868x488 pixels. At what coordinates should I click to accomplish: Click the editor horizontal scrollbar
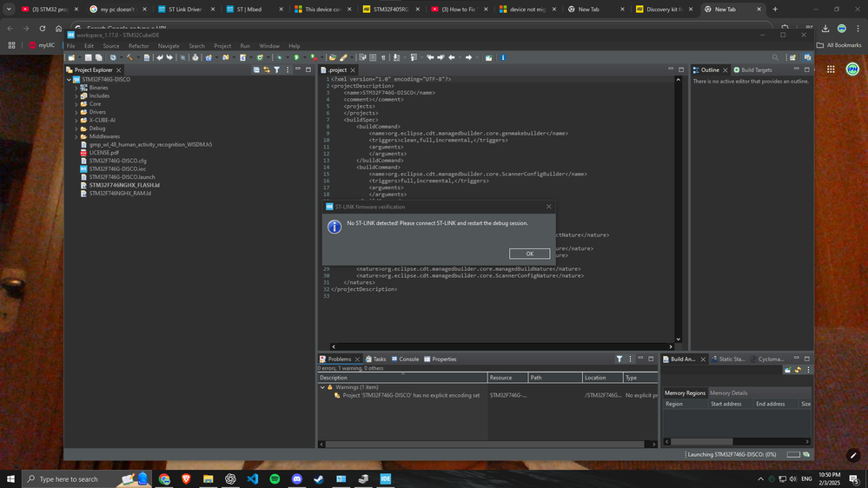[x=502, y=346]
